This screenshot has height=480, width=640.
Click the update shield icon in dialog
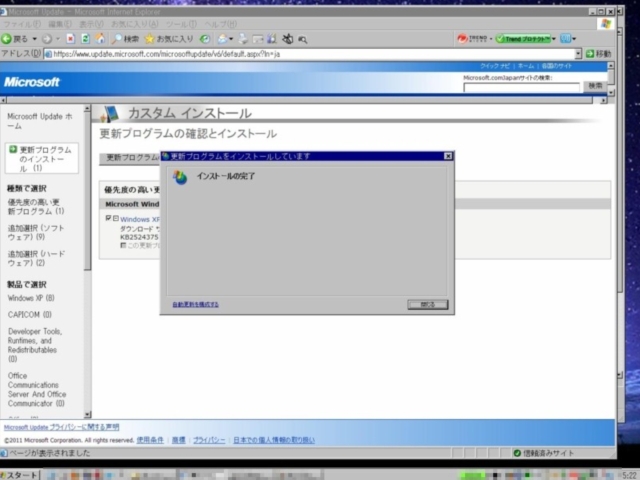180,178
